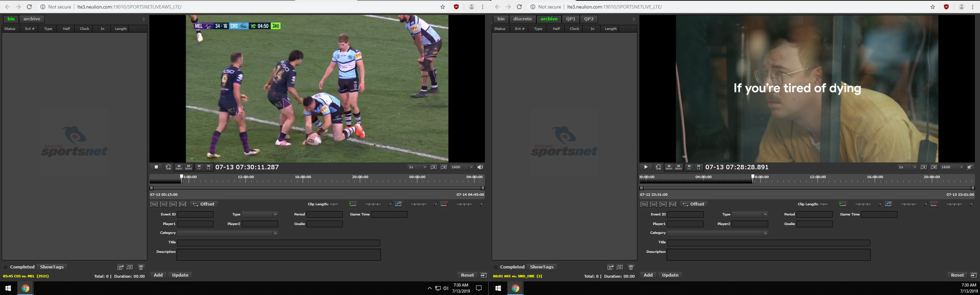Click the left Offset button
Screen dimensions: 980x295
coord(204,205)
